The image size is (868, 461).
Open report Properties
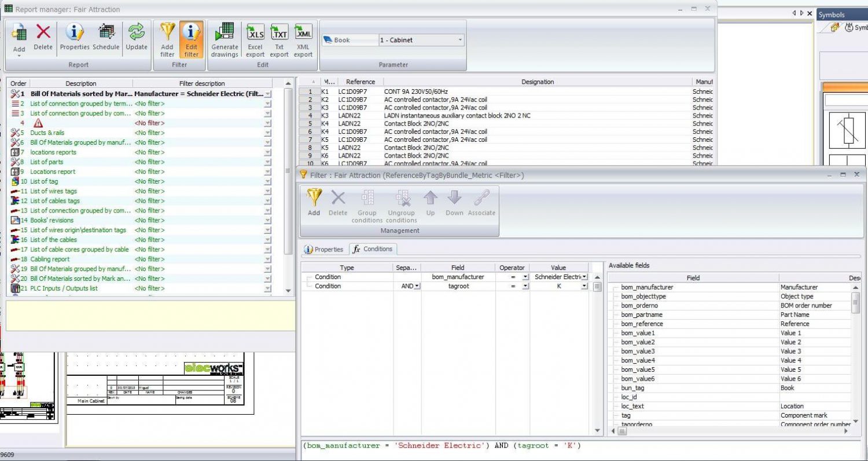[x=75, y=38]
